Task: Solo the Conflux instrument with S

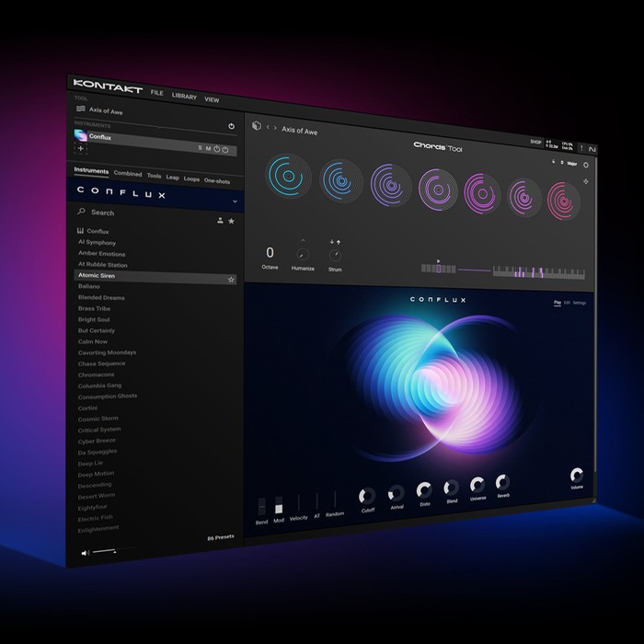Action: (x=200, y=148)
